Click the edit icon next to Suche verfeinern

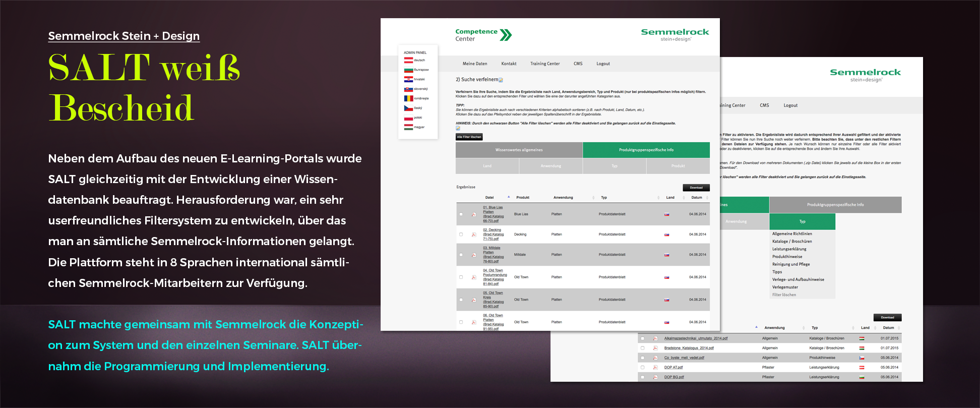pyautogui.click(x=501, y=80)
